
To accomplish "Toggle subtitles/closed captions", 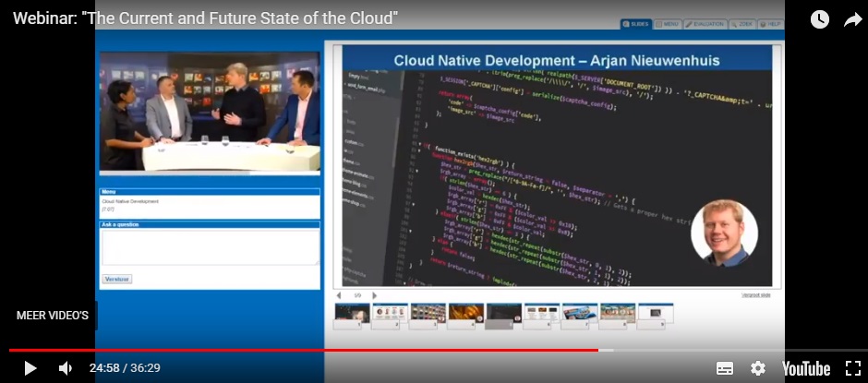I will click(x=725, y=368).
